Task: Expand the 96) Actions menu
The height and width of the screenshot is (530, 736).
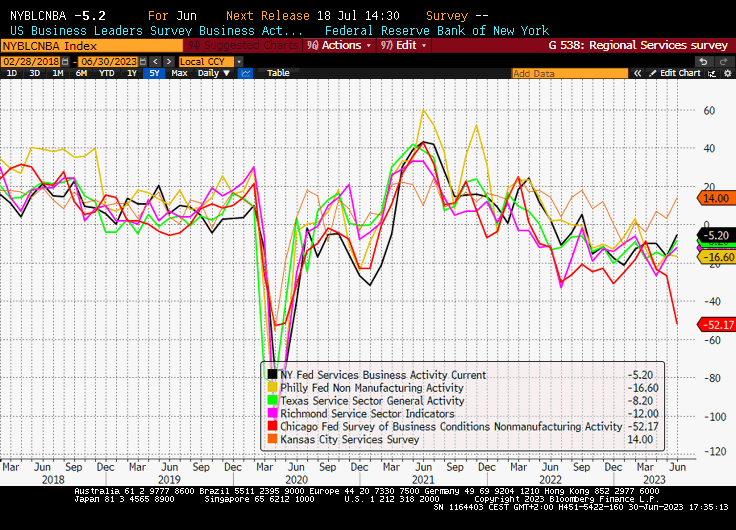Action: point(339,45)
